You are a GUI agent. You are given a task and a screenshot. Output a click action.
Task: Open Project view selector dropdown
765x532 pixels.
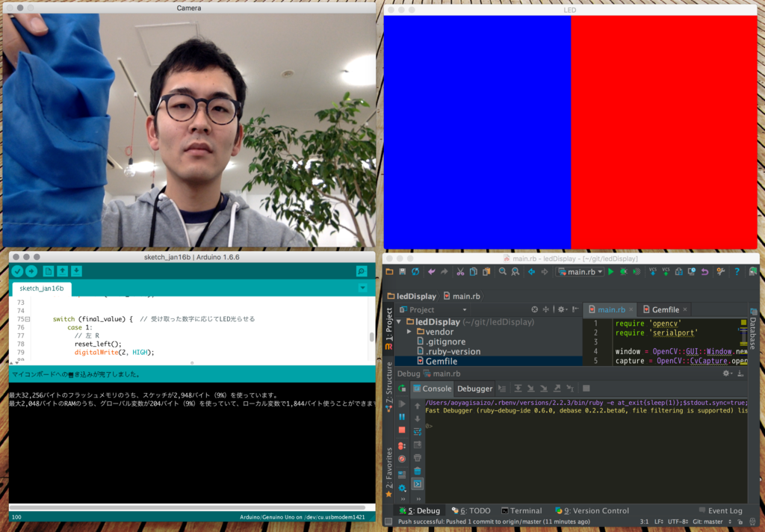point(434,310)
